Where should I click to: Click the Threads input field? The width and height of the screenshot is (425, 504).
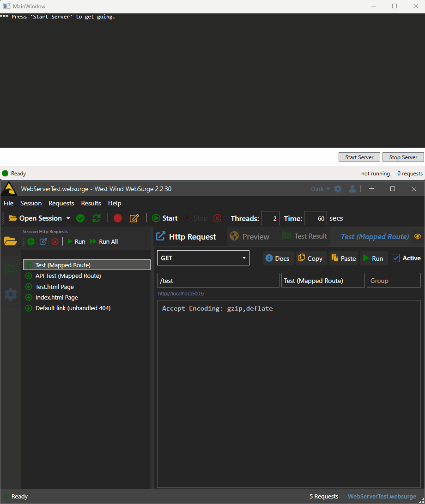pos(270,218)
